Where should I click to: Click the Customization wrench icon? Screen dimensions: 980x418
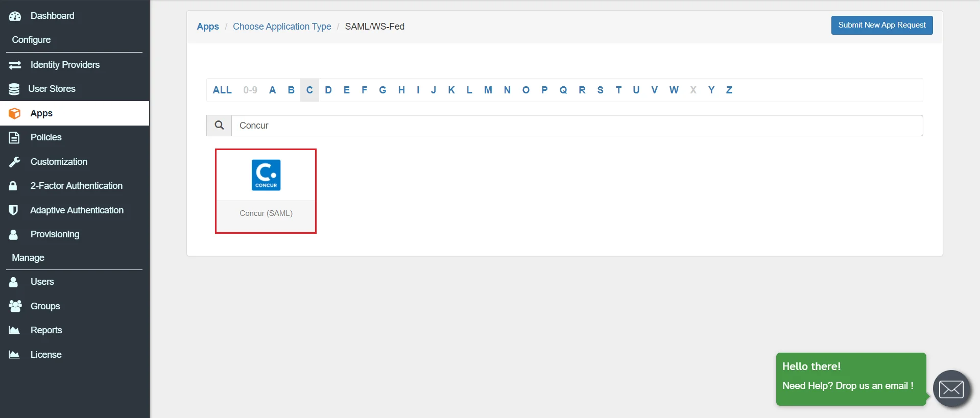click(14, 162)
